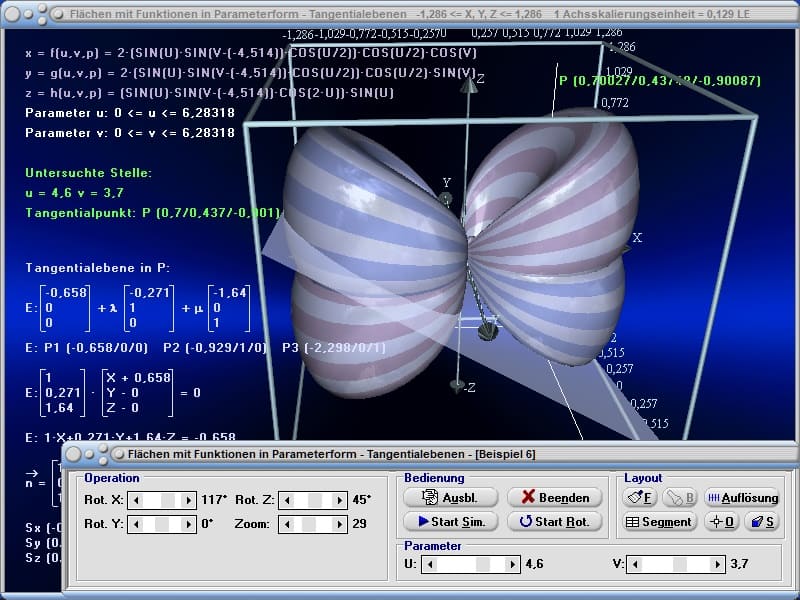Click the S cube layout button

pos(762,521)
